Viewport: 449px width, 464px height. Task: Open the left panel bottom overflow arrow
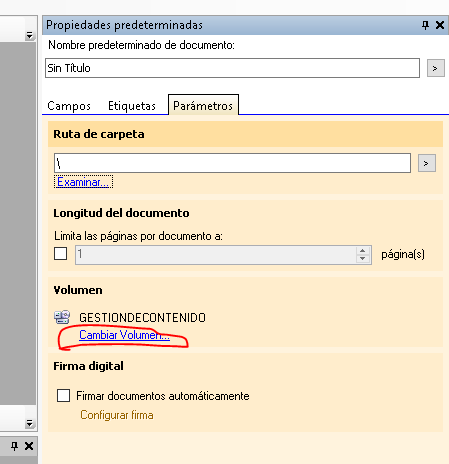point(29,423)
